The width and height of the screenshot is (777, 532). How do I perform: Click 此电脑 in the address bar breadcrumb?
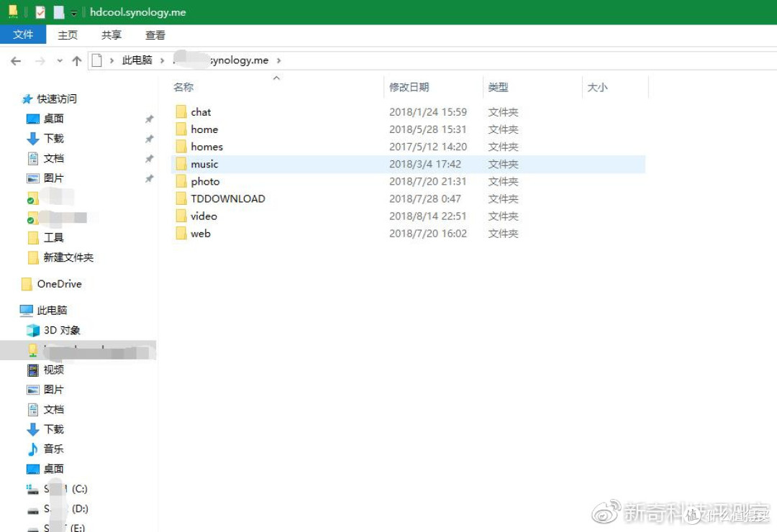pyautogui.click(x=137, y=60)
